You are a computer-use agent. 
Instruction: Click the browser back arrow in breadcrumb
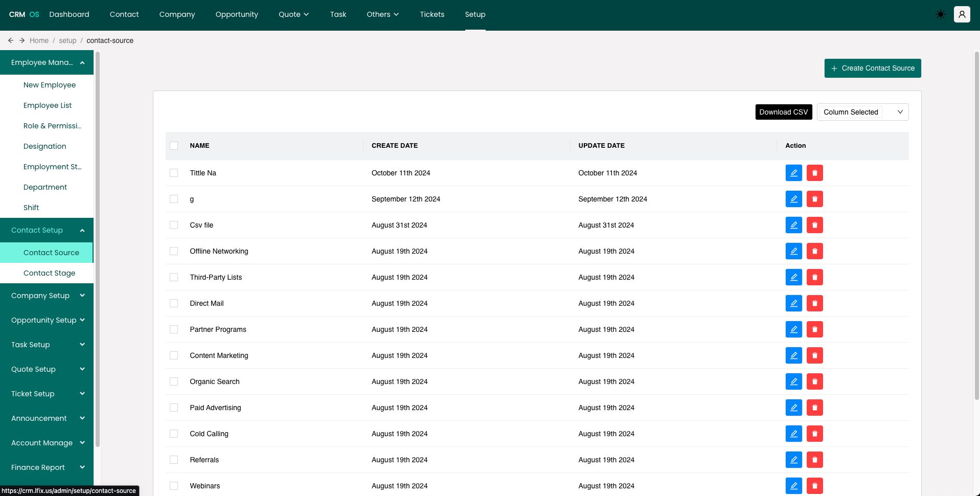click(x=11, y=40)
